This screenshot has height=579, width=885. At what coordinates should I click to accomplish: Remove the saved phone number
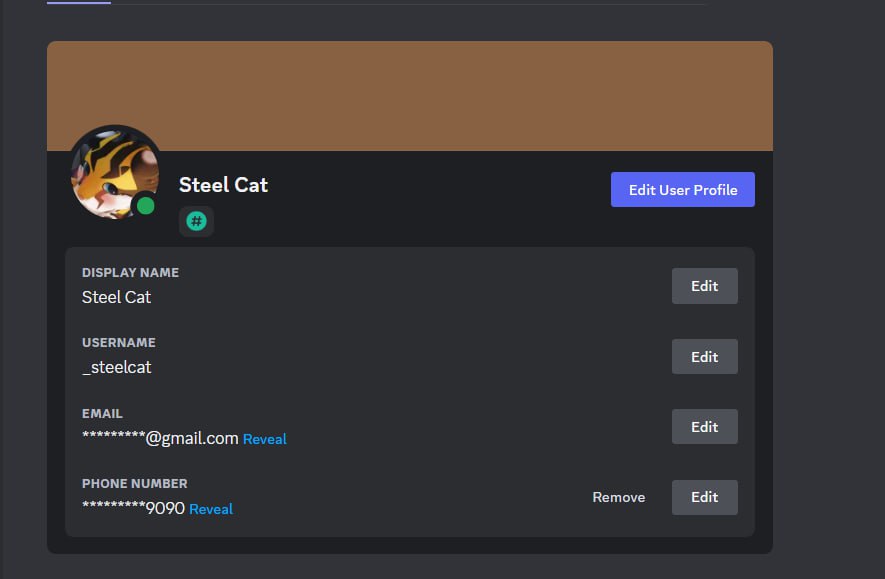(x=618, y=497)
